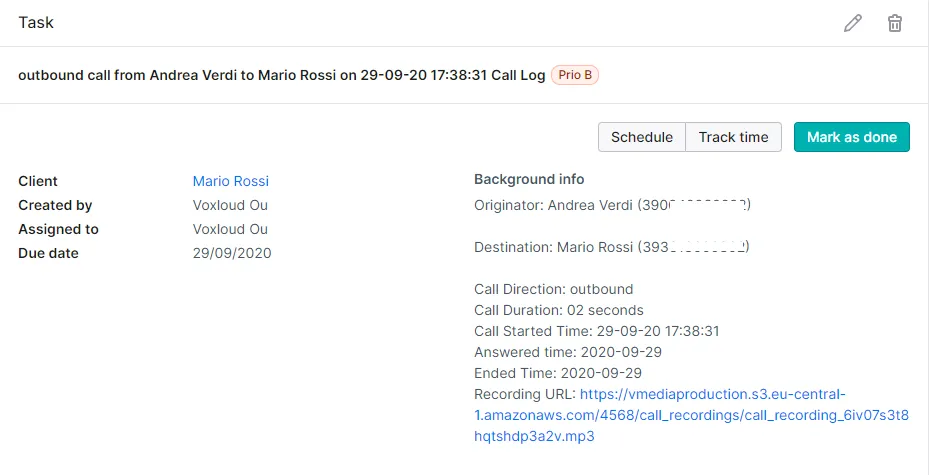Click the Prio B priority badge
Screen dimensions: 929x475
(574, 75)
